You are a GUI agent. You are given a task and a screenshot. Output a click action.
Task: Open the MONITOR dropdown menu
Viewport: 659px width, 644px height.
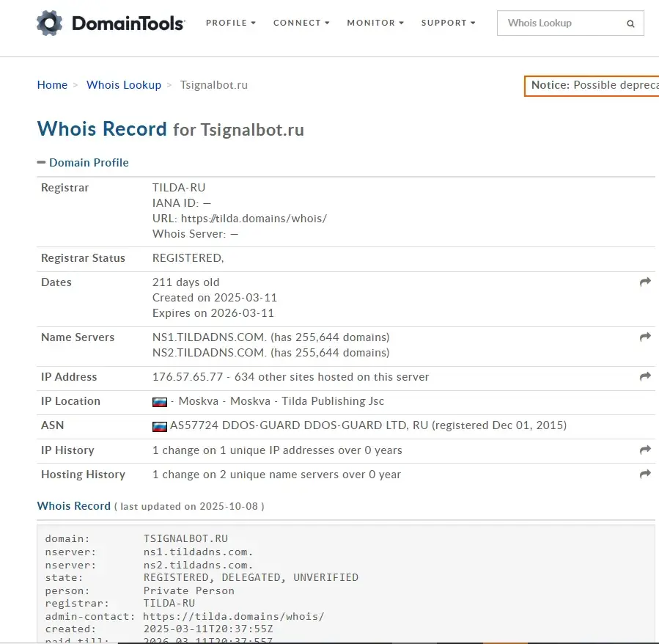point(375,23)
